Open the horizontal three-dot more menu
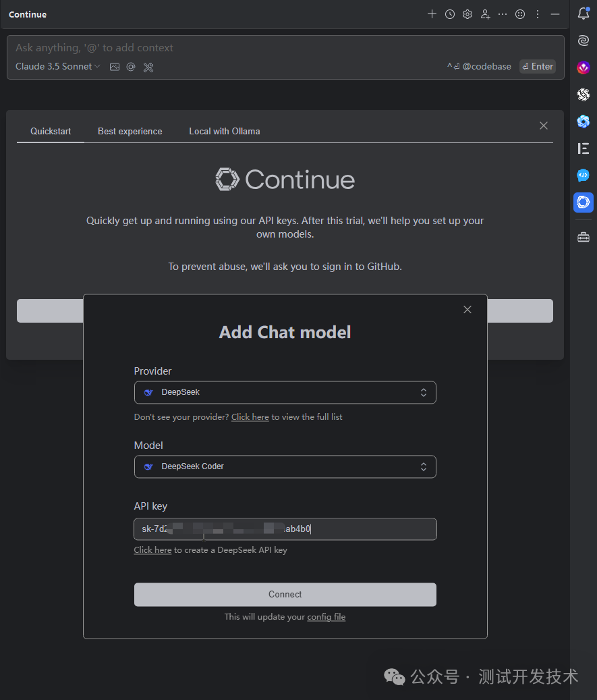The height and width of the screenshot is (700, 597). (503, 14)
